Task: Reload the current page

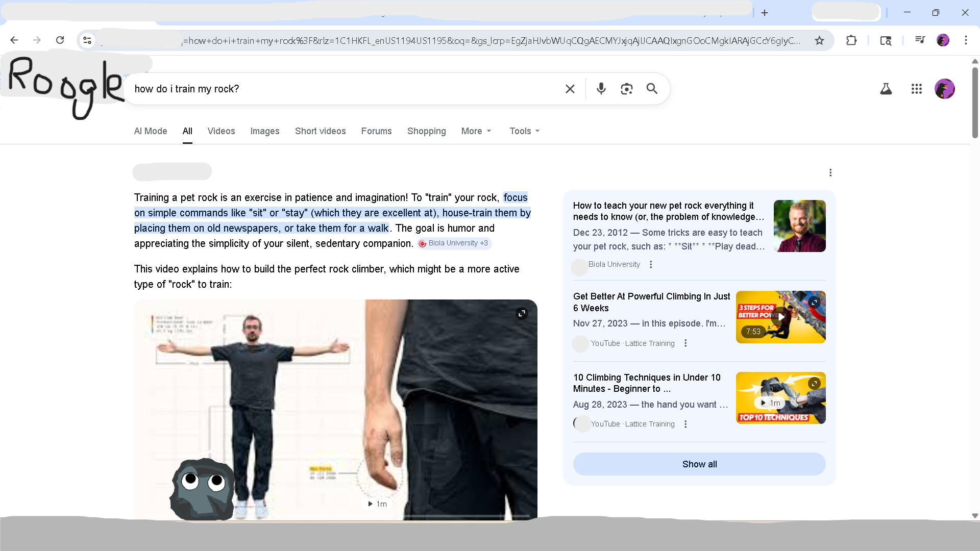Action: [60, 40]
